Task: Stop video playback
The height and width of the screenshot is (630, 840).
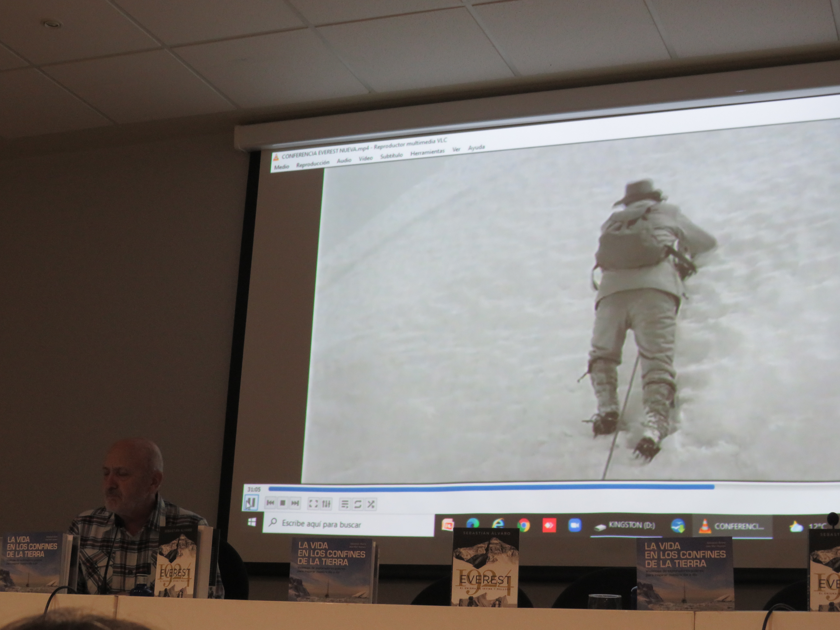Action: point(283,503)
